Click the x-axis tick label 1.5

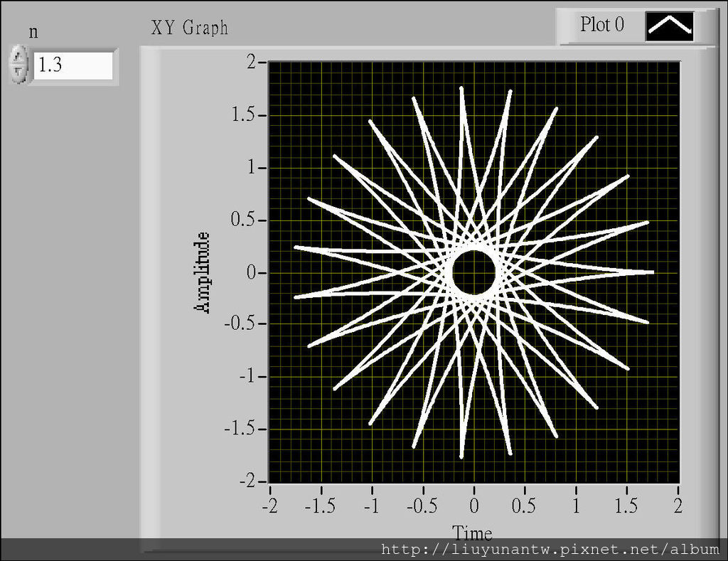point(626,506)
